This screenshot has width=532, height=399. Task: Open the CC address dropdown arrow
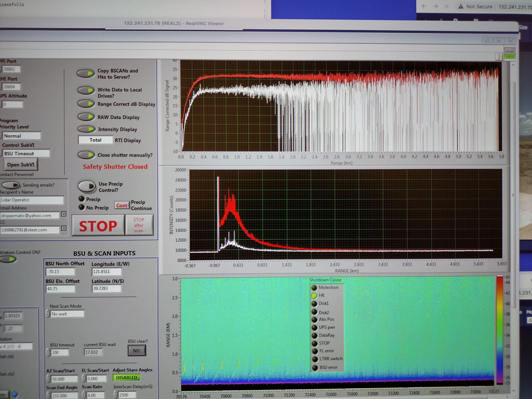pyautogui.click(x=64, y=228)
